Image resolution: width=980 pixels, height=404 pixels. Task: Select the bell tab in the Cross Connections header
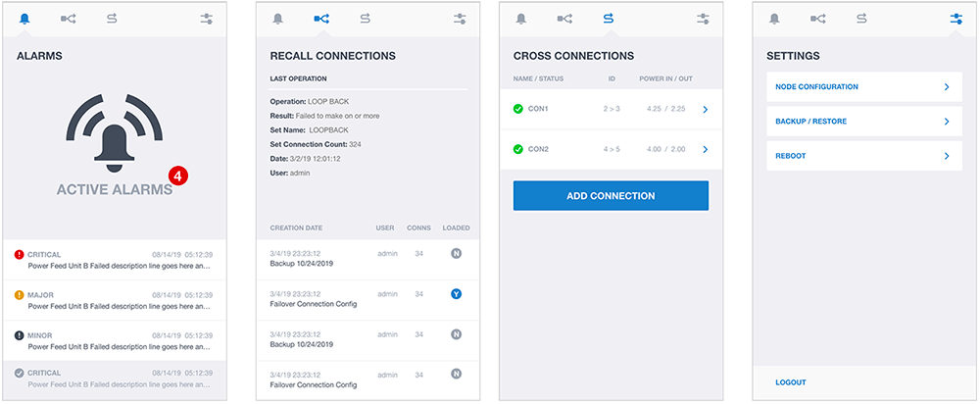(x=521, y=19)
